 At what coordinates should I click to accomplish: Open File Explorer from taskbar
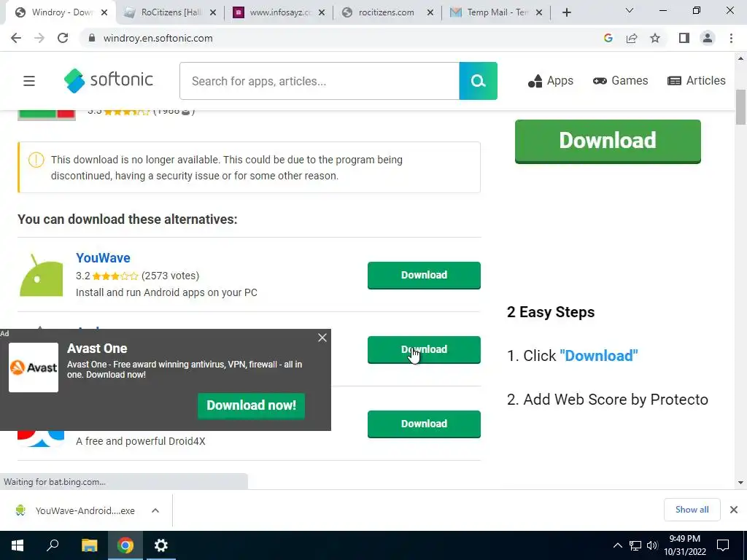point(89,545)
